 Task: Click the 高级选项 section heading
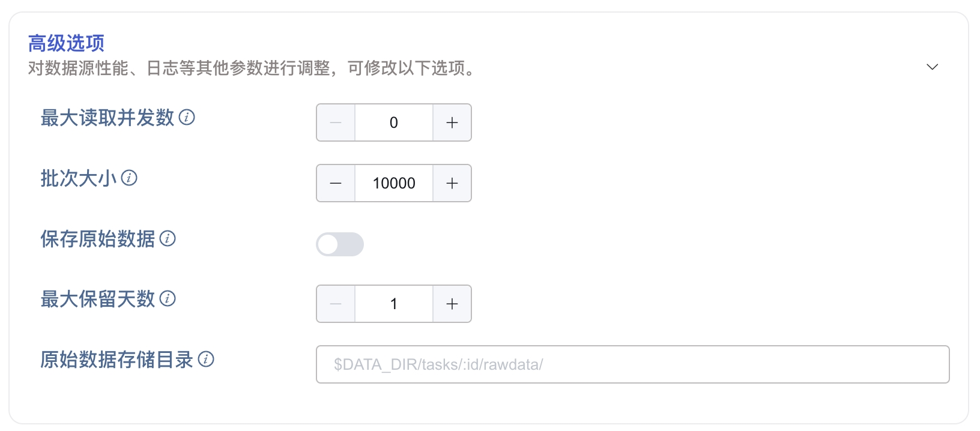(x=66, y=43)
